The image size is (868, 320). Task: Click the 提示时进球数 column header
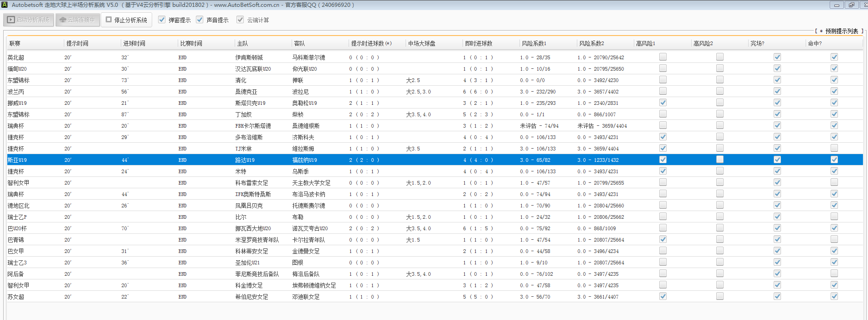[371, 43]
